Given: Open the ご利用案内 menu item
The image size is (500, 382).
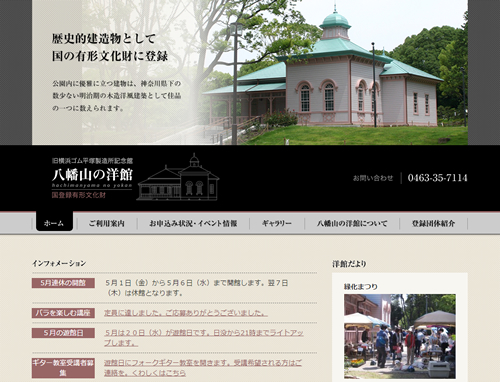Looking at the screenshot, I should [107, 223].
